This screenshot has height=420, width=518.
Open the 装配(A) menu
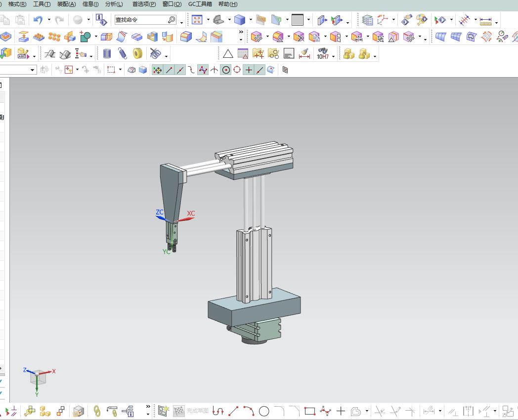click(66, 4)
